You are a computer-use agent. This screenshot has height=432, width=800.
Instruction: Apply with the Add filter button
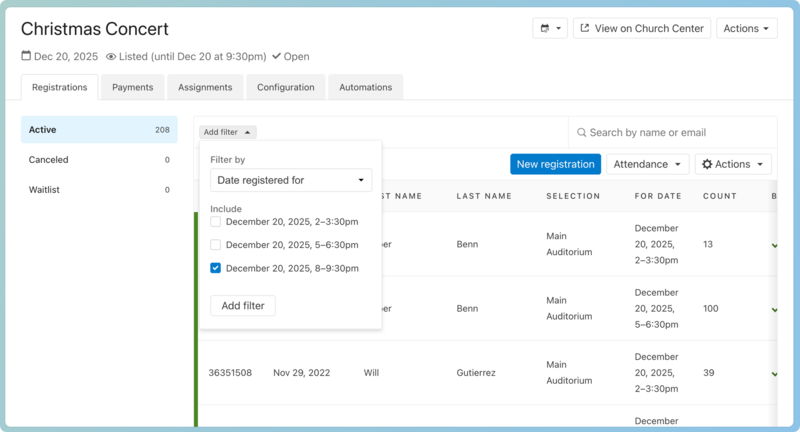point(243,305)
